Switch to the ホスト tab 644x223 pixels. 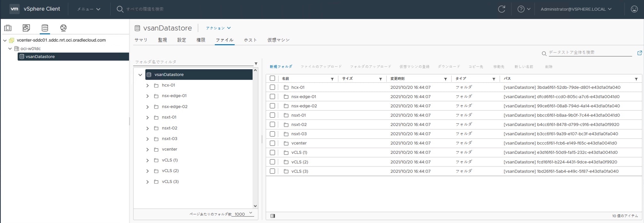[x=250, y=40]
